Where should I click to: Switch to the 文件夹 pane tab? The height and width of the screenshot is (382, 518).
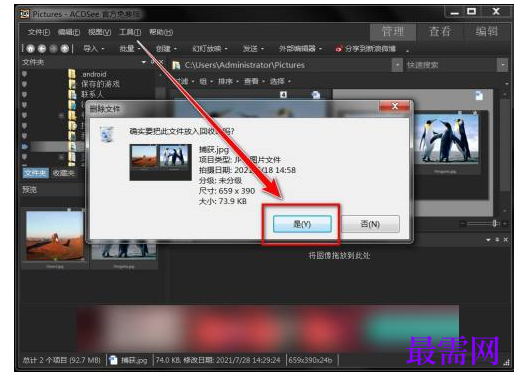[x=35, y=173]
